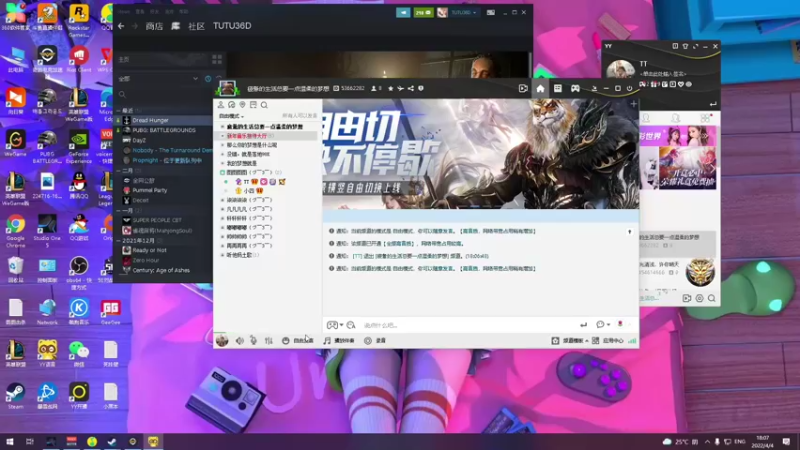Click Steam blue announcement button

[x=403, y=12]
